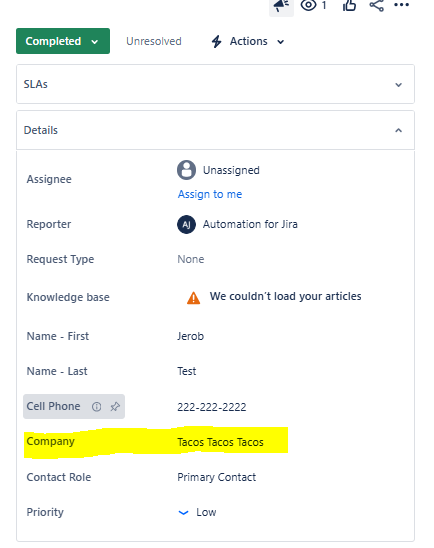Click the Unassigned avatar icon
Viewport: 434px width, 548px height.
(x=186, y=170)
